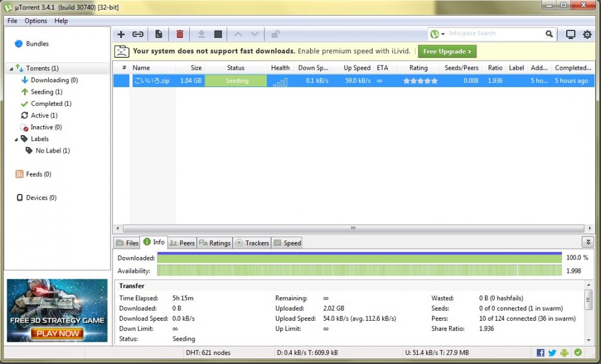Select Seeding (1) in the sidebar
Image resolution: width=601 pixels, height=364 pixels.
click(x=46, y=92)
